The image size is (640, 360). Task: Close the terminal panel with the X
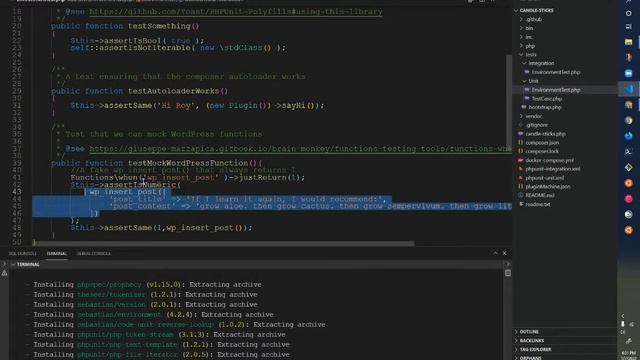point(504,253)
